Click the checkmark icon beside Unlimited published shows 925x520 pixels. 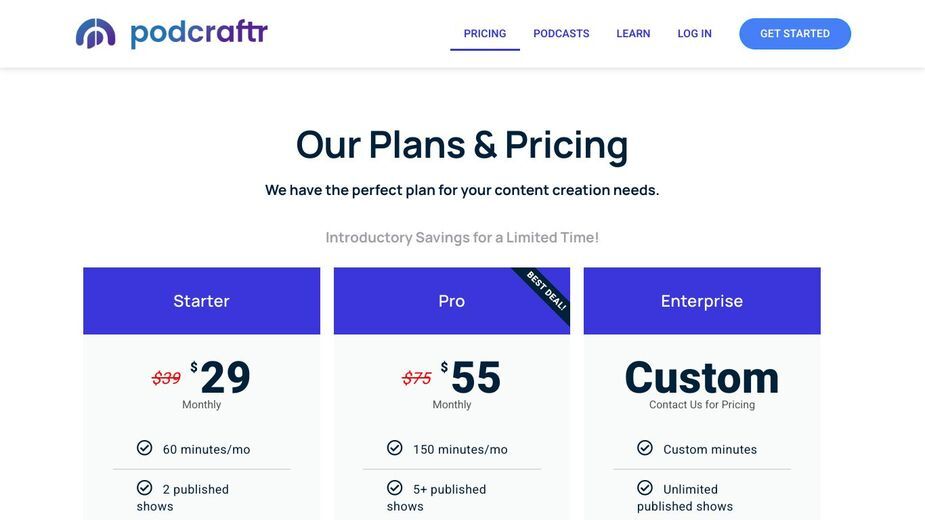tap(645, 488)
